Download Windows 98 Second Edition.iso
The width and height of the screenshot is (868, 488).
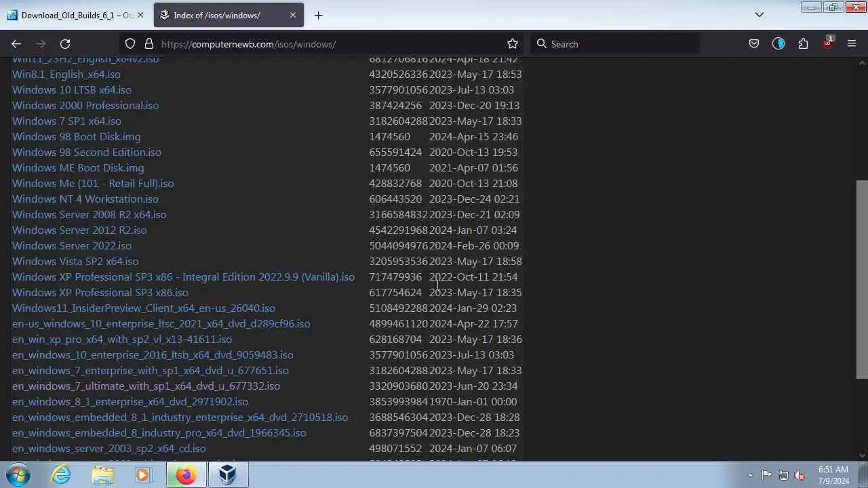coord(87,152)
